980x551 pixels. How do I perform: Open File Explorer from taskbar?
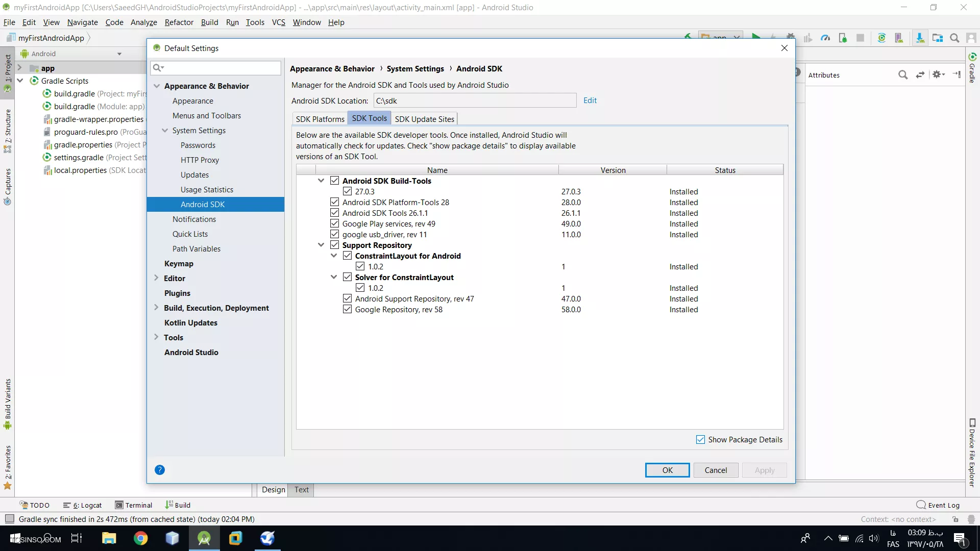109,538
